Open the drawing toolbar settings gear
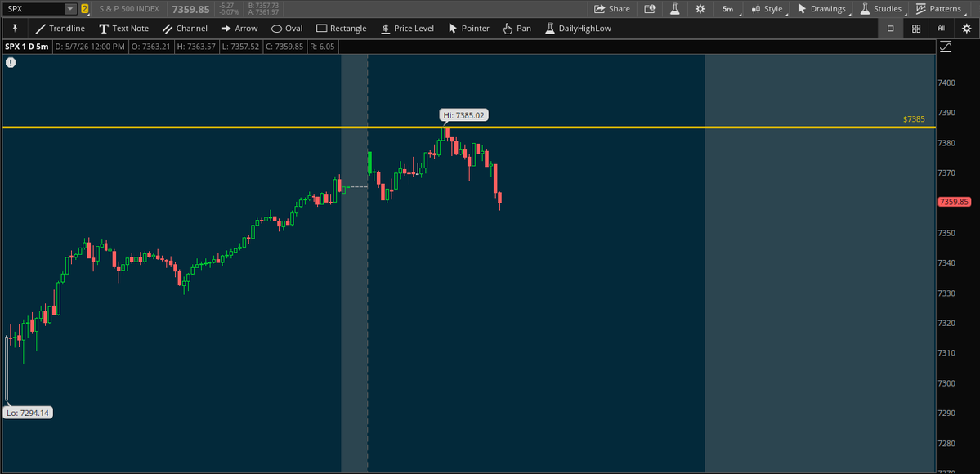 tap(966, 28)
